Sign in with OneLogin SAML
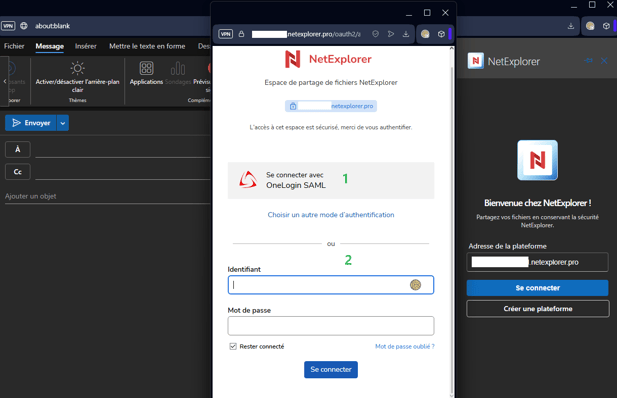Image resolution: width=617 pixels, height=398 pixels. pos(331,180)
